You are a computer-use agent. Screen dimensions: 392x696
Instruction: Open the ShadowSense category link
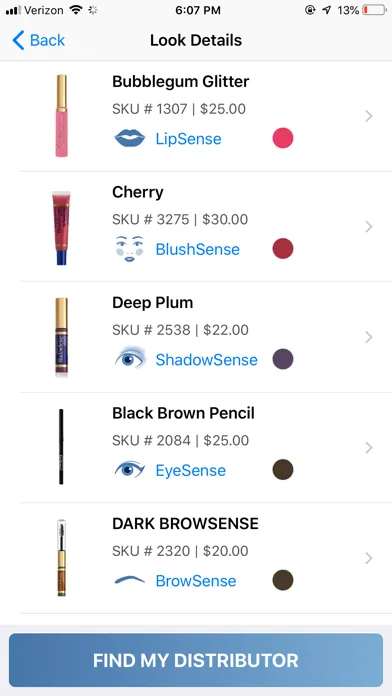[x=206, y=360]
